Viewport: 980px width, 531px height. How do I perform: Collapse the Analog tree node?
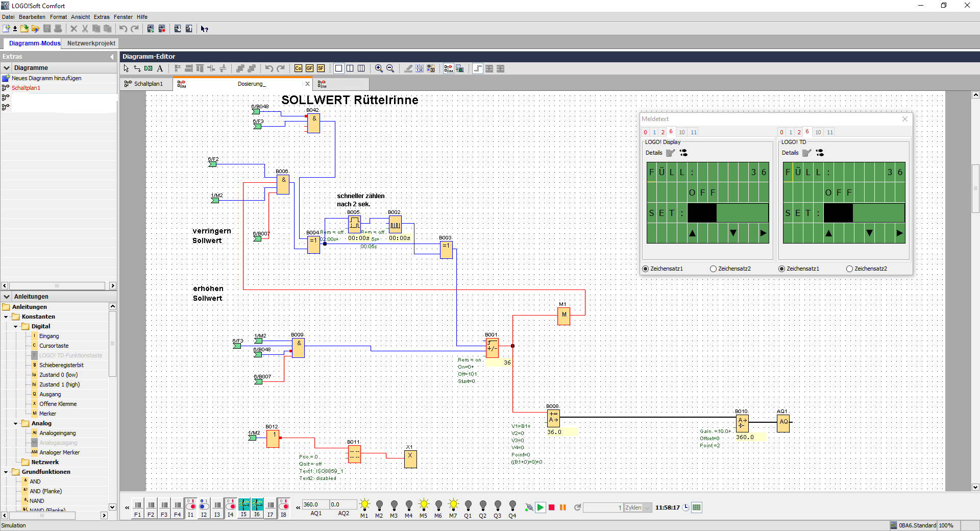tap(16, 423)
